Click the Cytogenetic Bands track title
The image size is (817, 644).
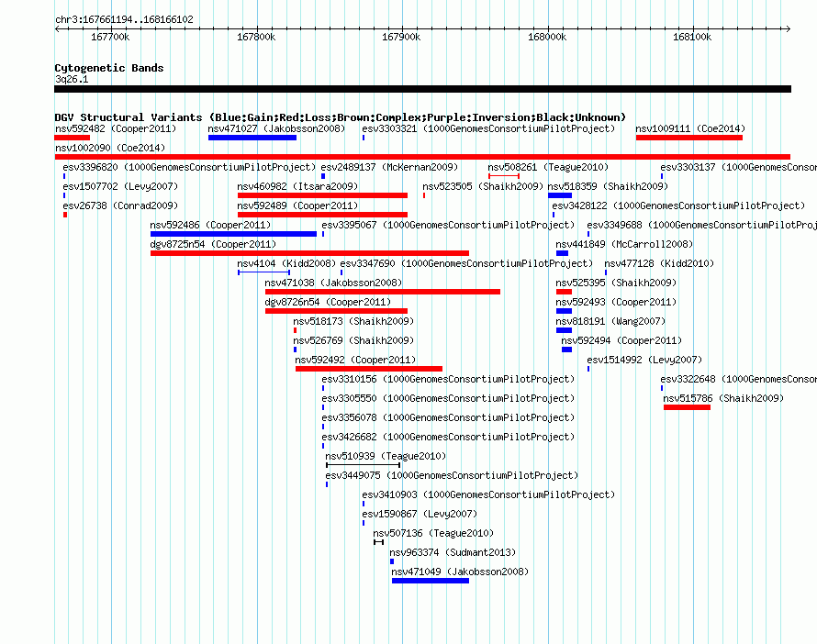point(109,68)
